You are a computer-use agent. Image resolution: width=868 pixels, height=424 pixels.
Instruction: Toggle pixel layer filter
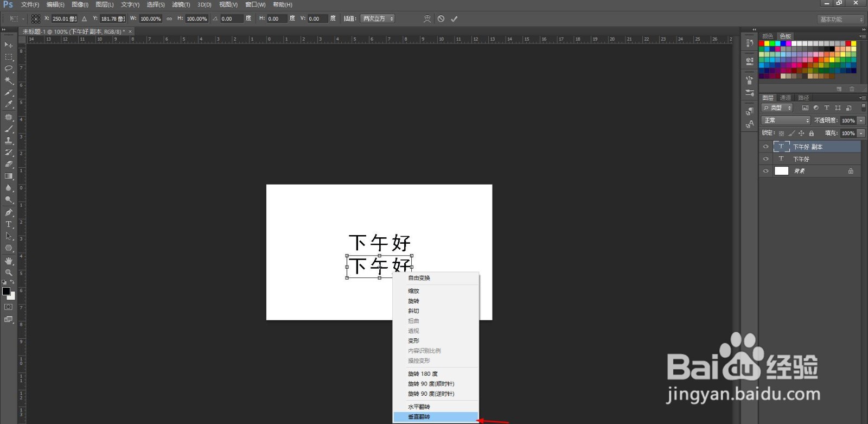pos(805,108)
